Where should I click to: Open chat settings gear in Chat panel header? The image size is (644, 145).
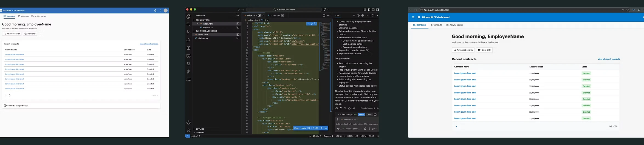click(363, 15)
